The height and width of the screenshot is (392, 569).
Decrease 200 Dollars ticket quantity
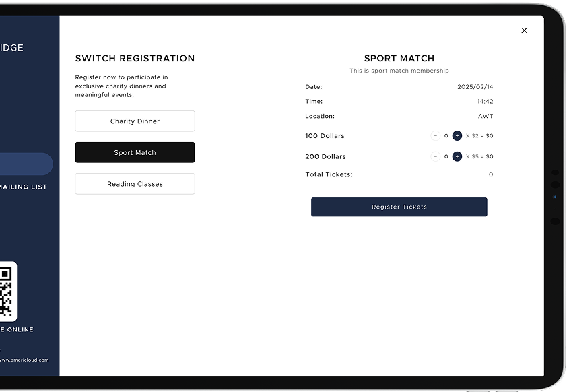pos(435,156)
